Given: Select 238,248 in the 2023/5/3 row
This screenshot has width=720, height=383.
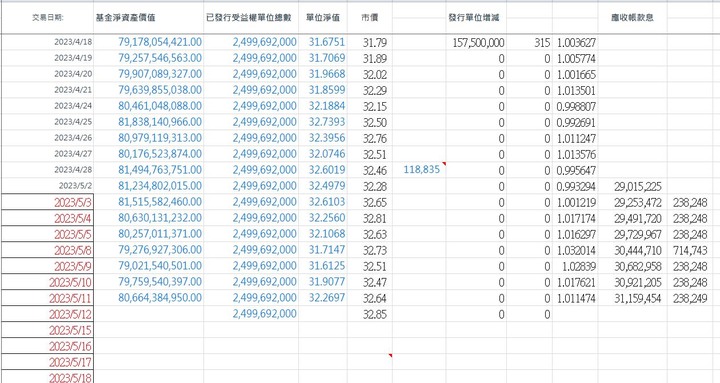Looking at the screenshot, I should (x=690, y=203).
